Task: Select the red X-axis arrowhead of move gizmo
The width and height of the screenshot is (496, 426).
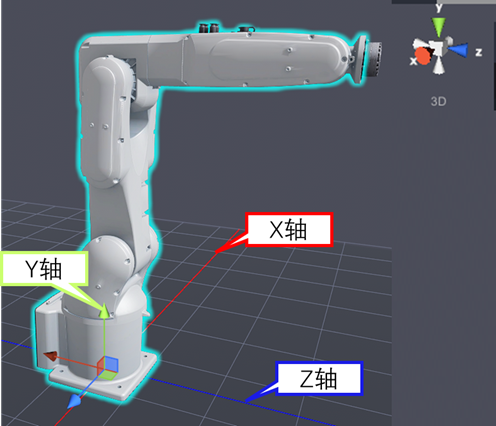Action: 51,356
